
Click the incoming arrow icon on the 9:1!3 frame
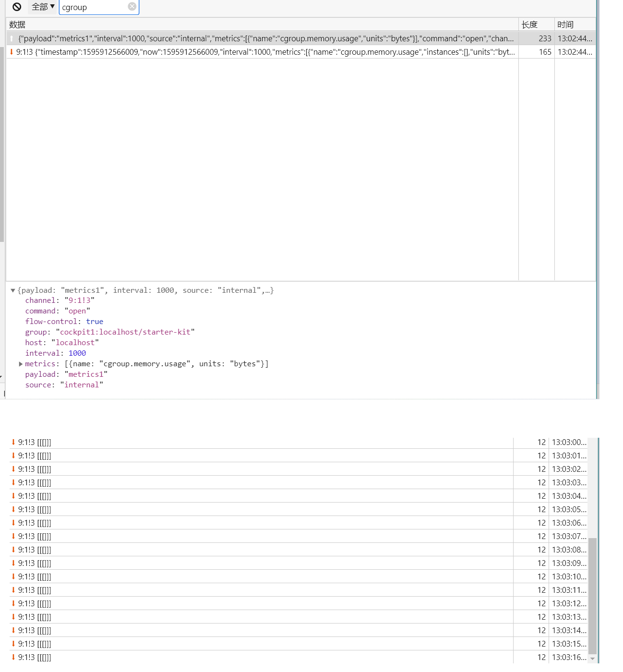point(12,52)
